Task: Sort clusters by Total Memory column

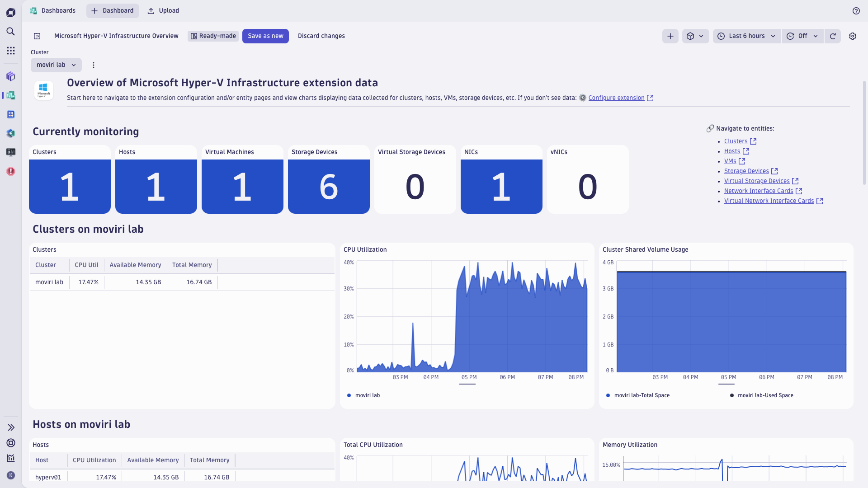Action: pyautogui.click(x=192, y=265)
